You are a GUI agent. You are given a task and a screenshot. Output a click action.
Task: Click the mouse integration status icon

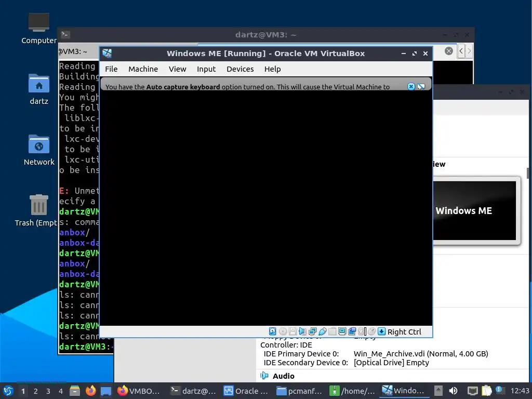click(x=371, y=331)
